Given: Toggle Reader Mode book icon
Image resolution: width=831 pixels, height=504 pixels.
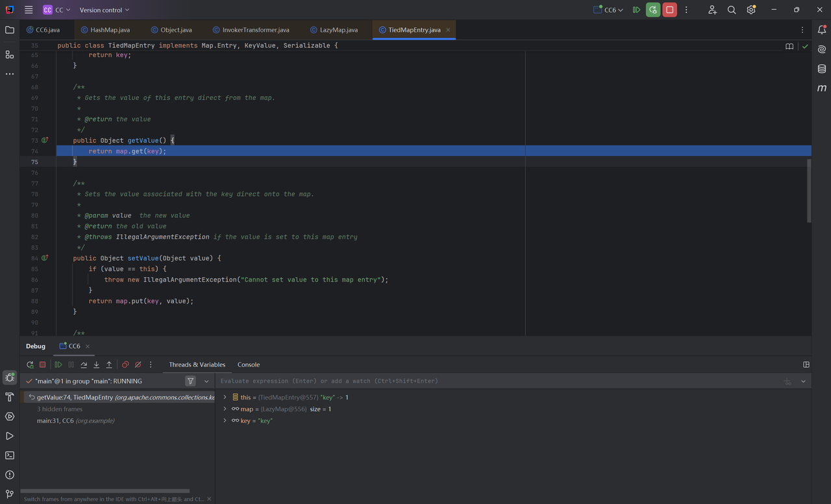Looking at the screenshot, I should tap(789, 47).
